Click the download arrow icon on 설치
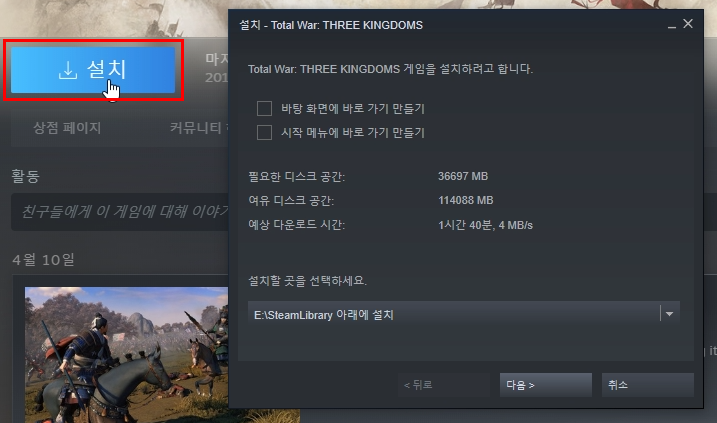 [x=68, y=70]
